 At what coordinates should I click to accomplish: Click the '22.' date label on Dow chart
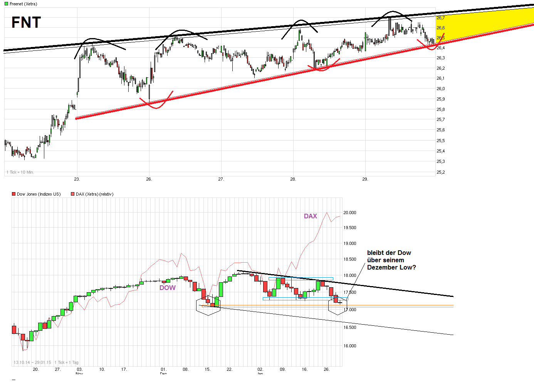pyautogui.click(x=230, y=369)
